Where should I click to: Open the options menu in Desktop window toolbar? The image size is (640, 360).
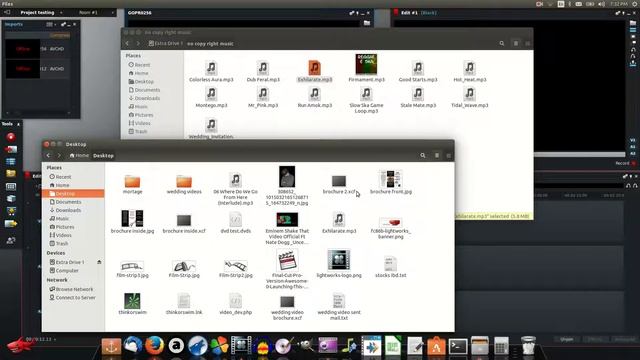pos(449,156)
